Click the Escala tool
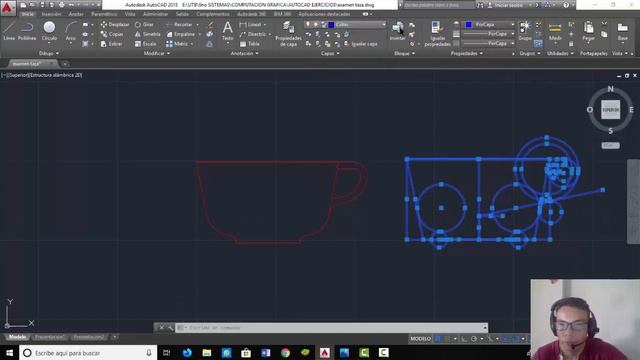Viewport: 640px width, 360px height. coord(145,44)
